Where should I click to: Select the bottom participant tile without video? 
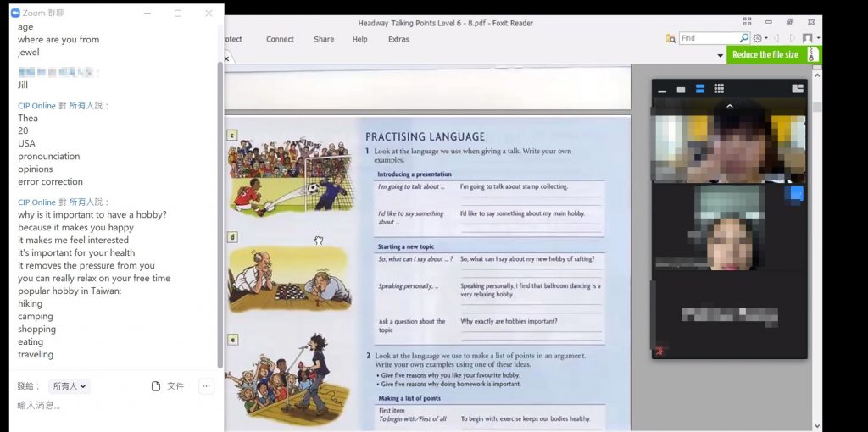coord(730,315)
